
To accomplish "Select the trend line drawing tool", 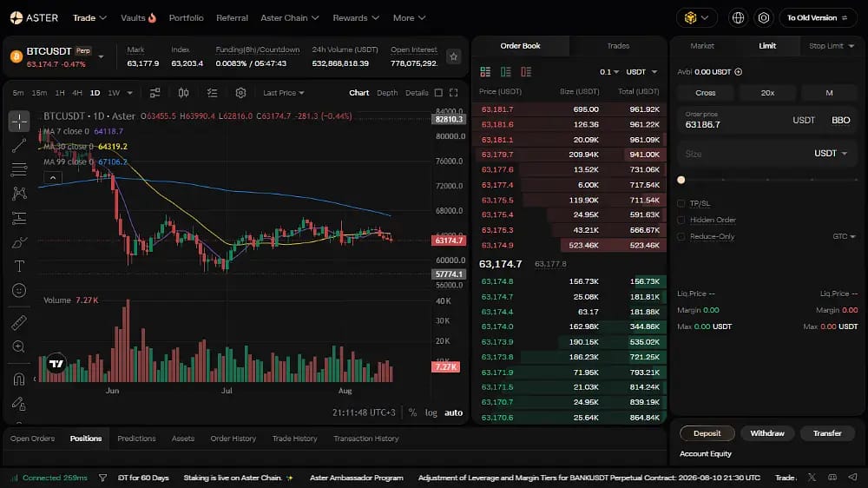I will [x=19, y=146].
